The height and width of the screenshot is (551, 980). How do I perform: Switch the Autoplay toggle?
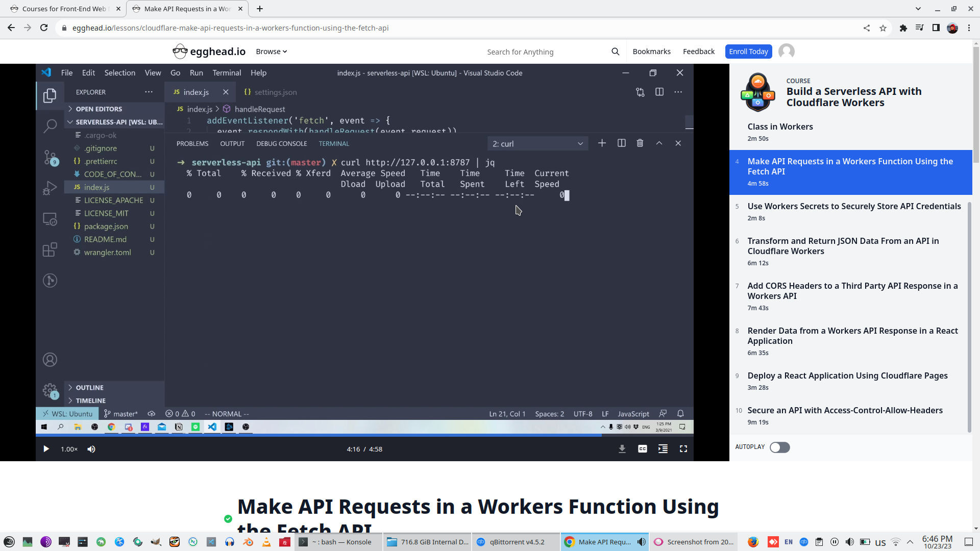coord(779,447)
